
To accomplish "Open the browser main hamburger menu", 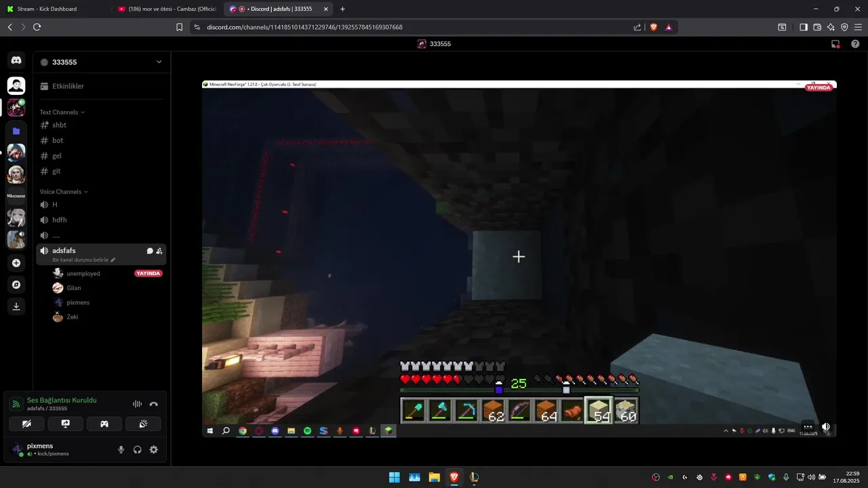I will 858,27.
